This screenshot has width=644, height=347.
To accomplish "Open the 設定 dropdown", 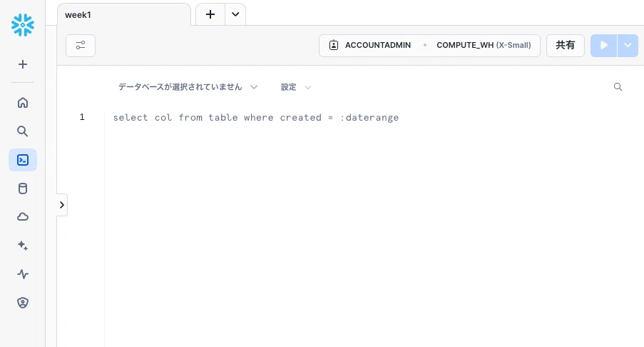I will click(x=296, y=87).
